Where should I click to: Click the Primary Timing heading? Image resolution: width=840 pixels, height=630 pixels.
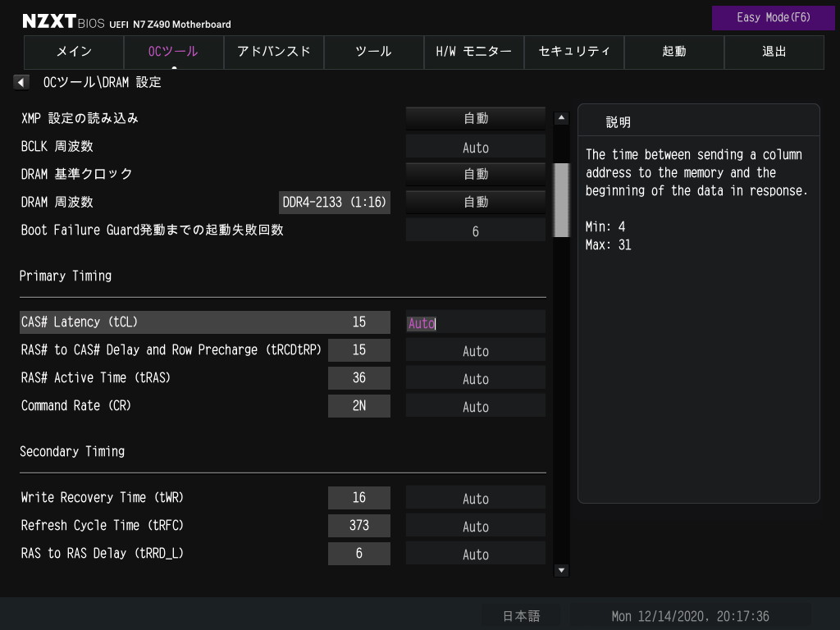pyautogui.click(x=66, y=276)
